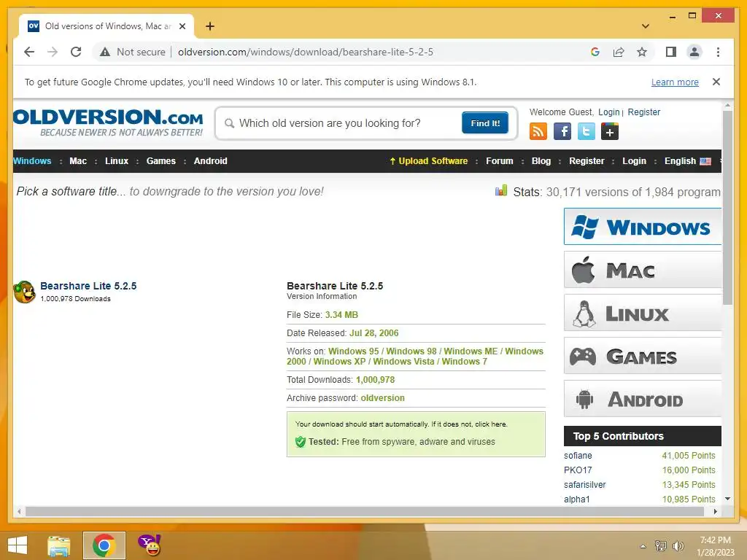Click the large Windows sidebar button
This screenshot has width=747, height=560.
click(643, 227)
